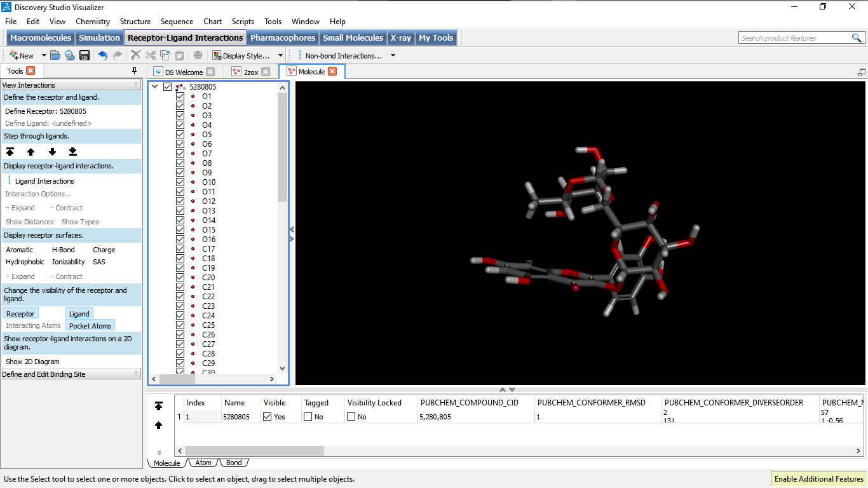The image size is (868, 488).
Task: Open the Chemistry menu
Action: point(93,21)
